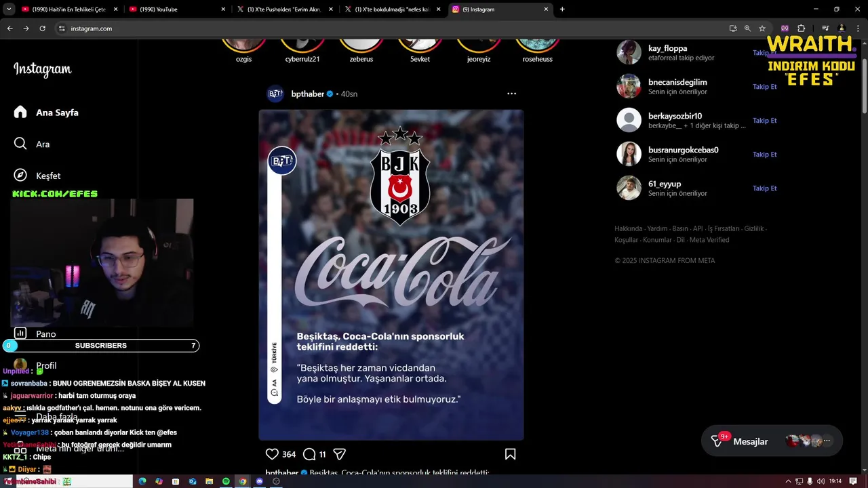
Task: Like the bpthaber post with heart icon
Action: 272,454
